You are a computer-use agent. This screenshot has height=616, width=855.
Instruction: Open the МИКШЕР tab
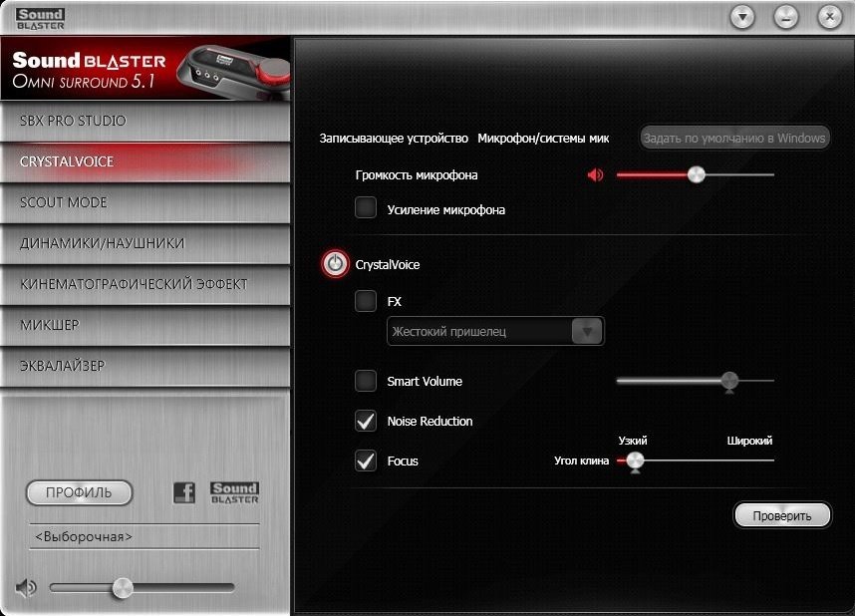tap(145, 325)
